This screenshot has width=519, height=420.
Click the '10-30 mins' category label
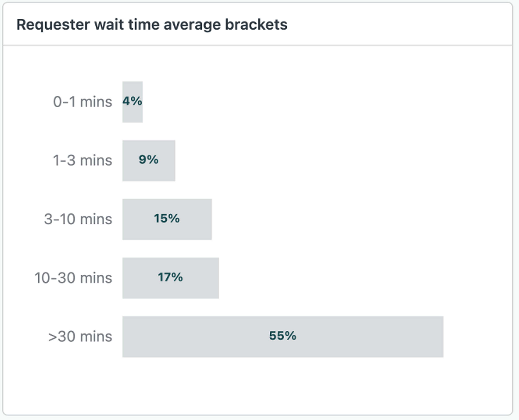tap(73, 278)
